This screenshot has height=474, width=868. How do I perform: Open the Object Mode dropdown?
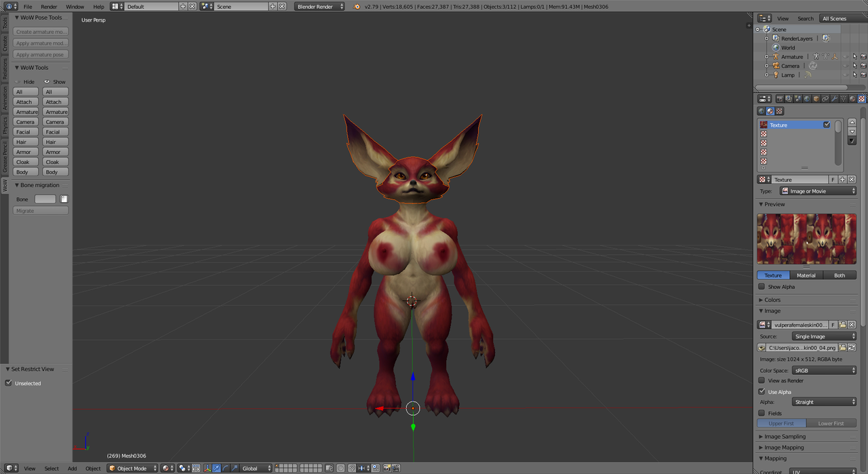[132, 469]
